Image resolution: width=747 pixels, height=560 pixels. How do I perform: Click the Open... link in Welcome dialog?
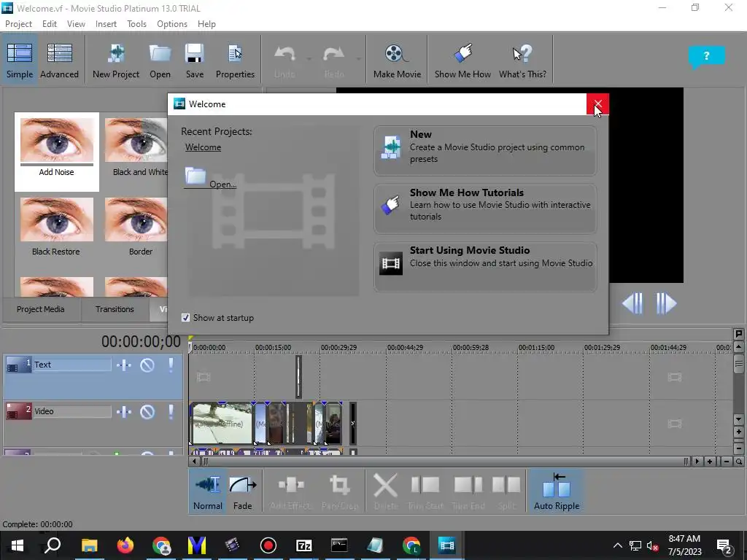(x=210, y=178)
